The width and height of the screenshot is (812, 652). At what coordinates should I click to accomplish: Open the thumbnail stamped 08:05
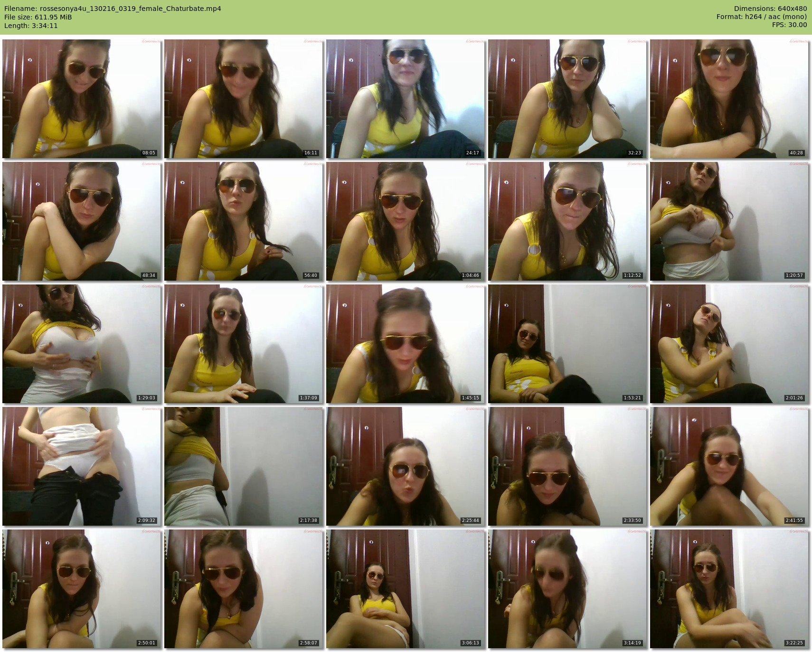(x=82, y=99)
